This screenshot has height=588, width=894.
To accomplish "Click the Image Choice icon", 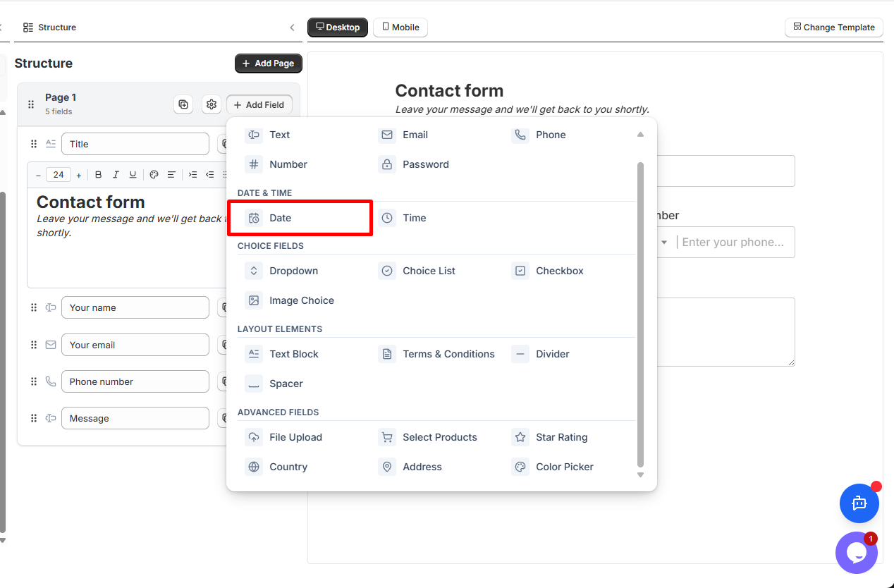I will [254, 300].
